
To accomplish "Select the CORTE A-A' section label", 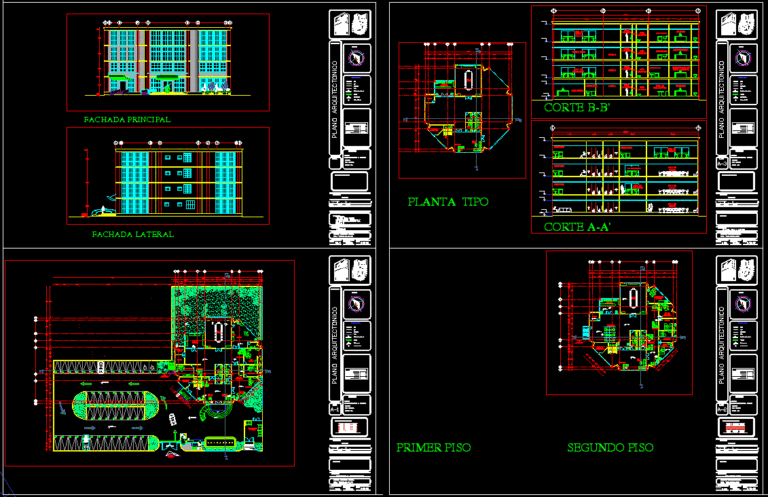I will pyautogui.click(x=577, y=227).
